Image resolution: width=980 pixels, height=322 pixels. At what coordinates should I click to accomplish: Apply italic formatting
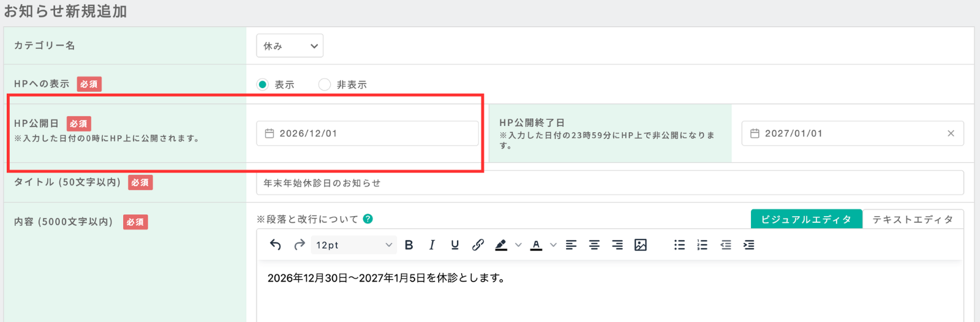(432, 245)
